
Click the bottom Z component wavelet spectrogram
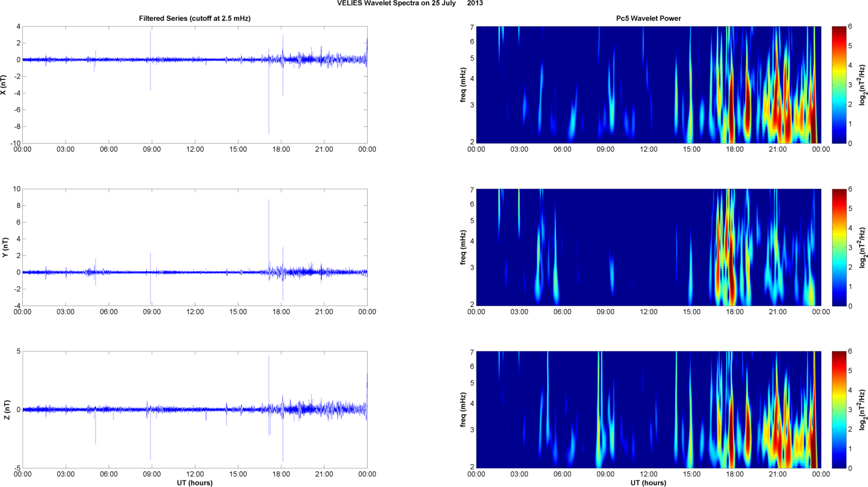pyautogui.click(x=648, y=410)
